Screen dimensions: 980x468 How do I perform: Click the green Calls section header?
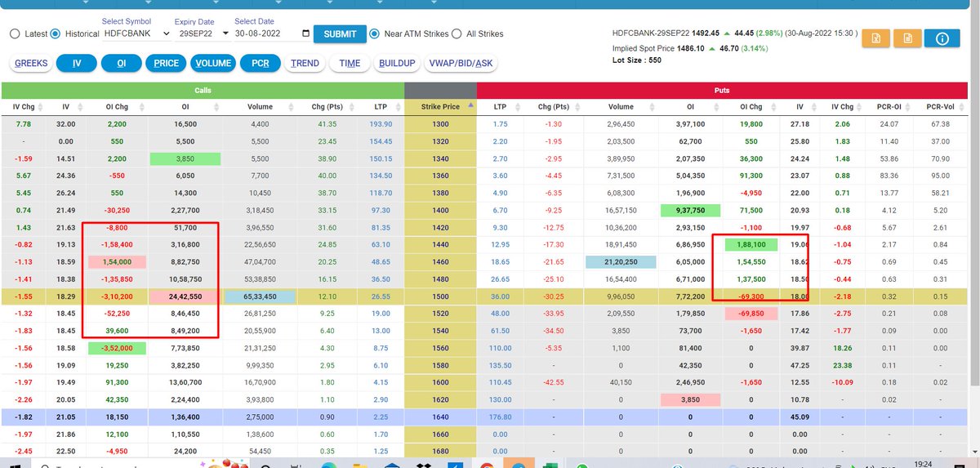coord(203,90)
